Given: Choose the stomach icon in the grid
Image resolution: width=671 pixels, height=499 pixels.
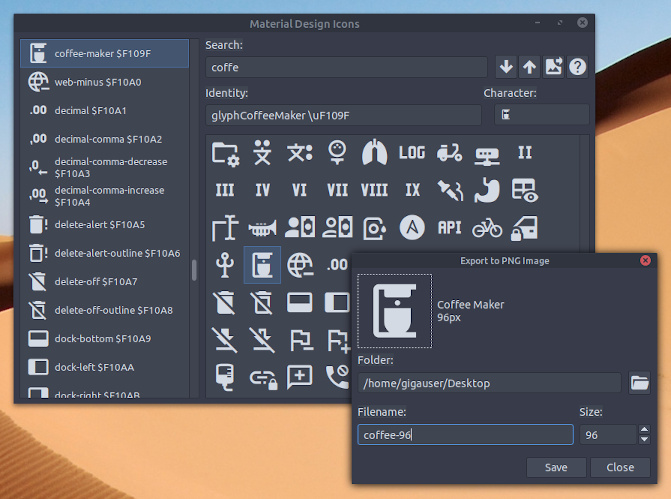Looking at the screenshot, I should coord(487,190).
